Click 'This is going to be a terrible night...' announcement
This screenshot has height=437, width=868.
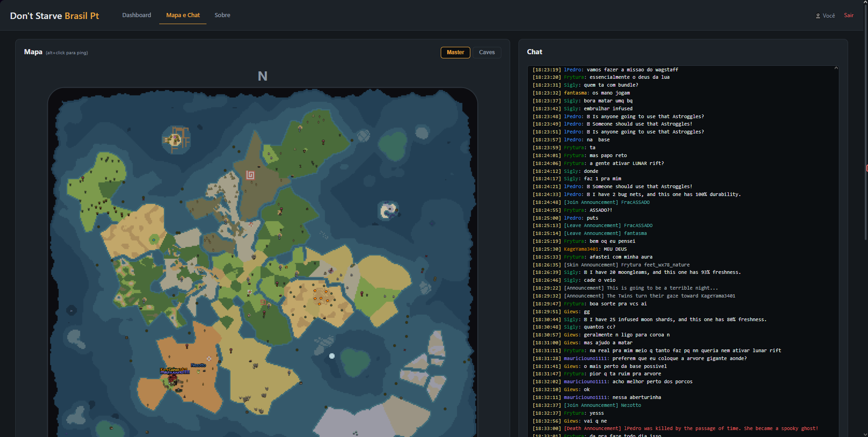click(625, 288)
